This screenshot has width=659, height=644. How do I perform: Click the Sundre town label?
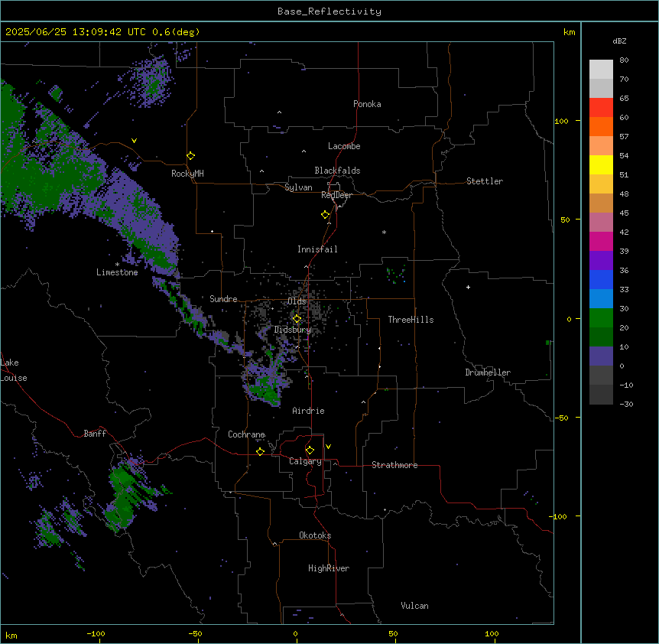tap(223, 299)
